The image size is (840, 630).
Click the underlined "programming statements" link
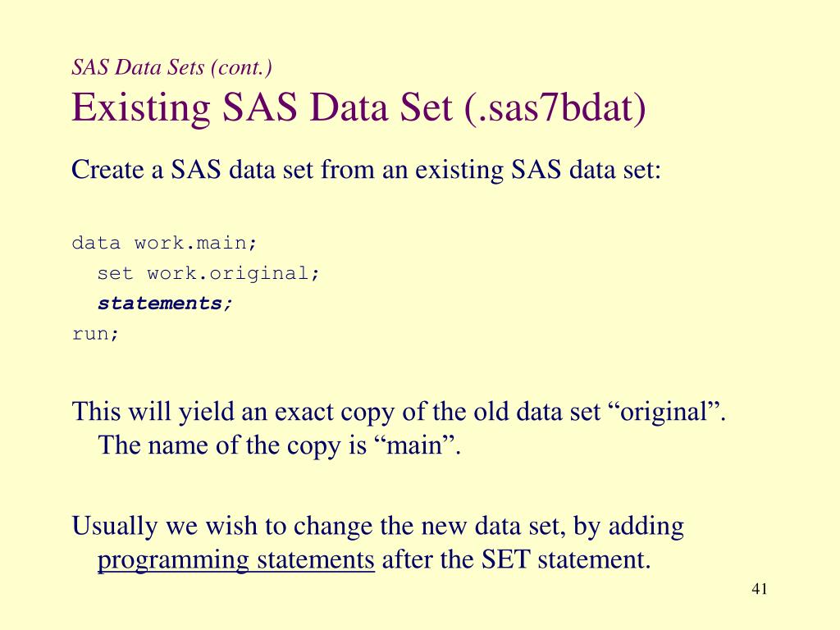[x=236, y=560]
